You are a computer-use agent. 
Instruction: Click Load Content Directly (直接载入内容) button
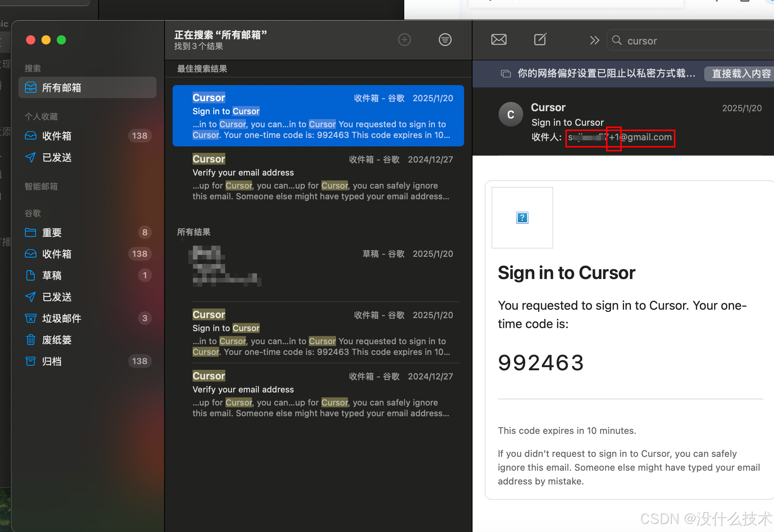tap(740, 74)
